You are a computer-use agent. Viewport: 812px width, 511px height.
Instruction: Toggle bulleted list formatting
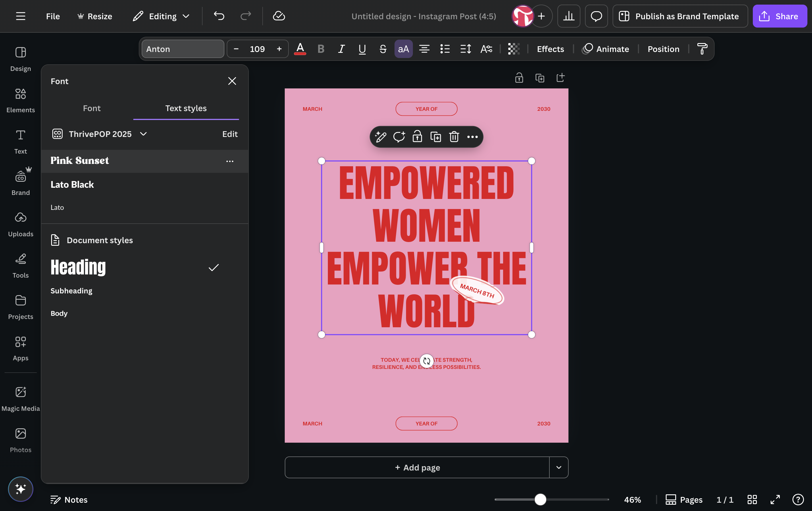[x=445, y=49]
